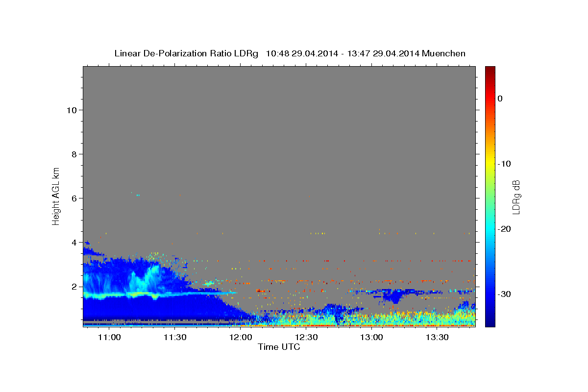Click the colorbar at -20 dB cyan
588x392 pixels.
(x=490, y=229)
